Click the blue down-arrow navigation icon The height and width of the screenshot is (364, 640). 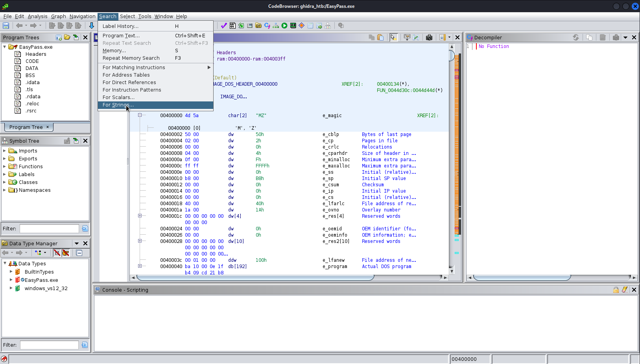[x=92, y=26]
